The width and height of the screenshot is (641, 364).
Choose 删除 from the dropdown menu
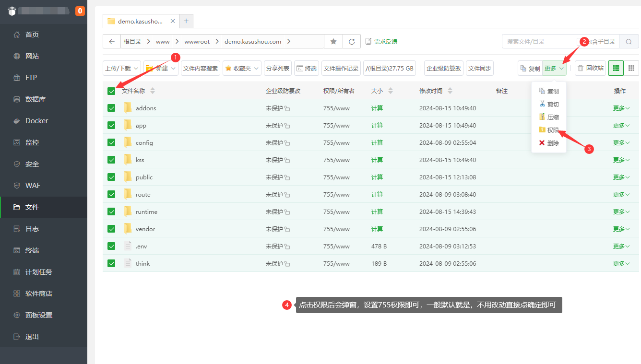click(549, 143)
